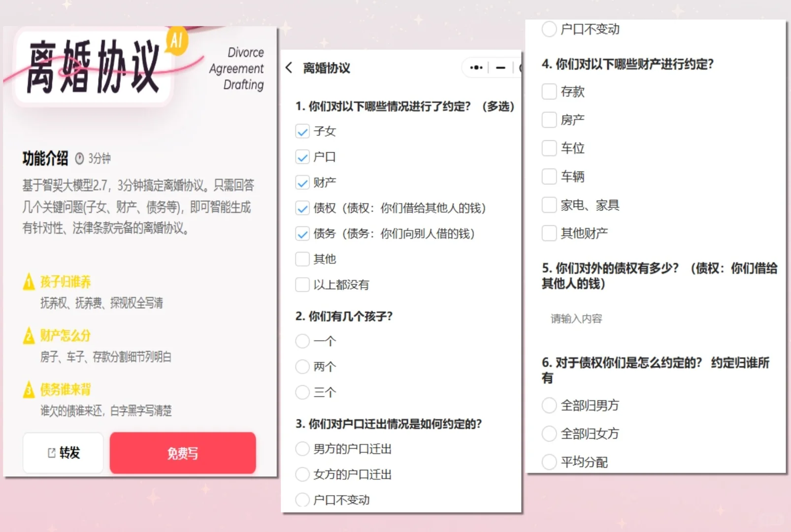Check the 房产 checkbox in question 4
This screenshot has width=791, height=532.
548,119
